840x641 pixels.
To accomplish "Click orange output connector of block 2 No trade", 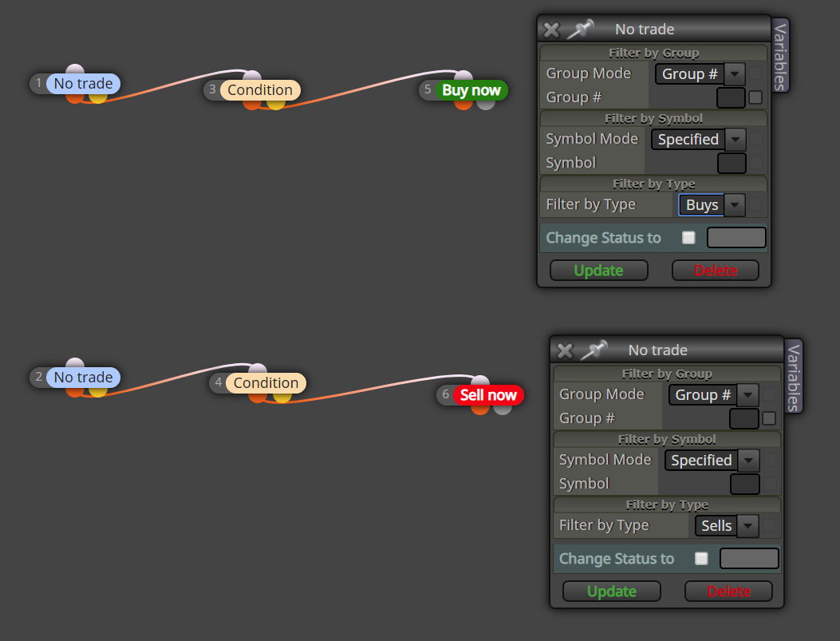I will coord(75,391).
